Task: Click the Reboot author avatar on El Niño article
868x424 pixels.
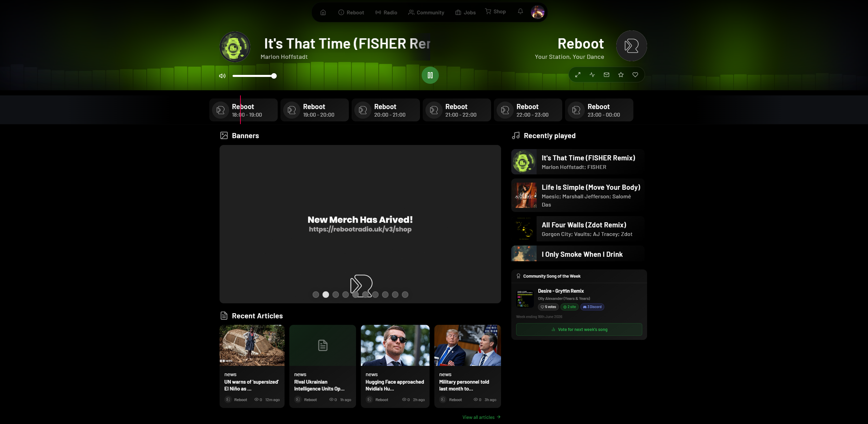Action: point(228,399)
